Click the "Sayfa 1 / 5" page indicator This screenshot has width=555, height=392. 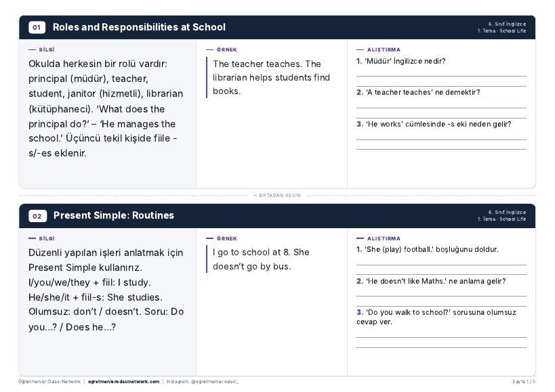point(524,382)
